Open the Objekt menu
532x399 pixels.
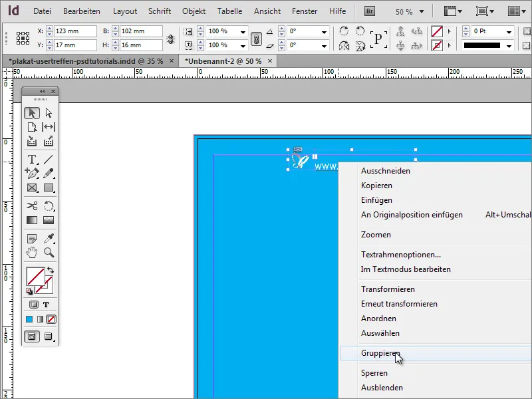click(x=194, y=11)
